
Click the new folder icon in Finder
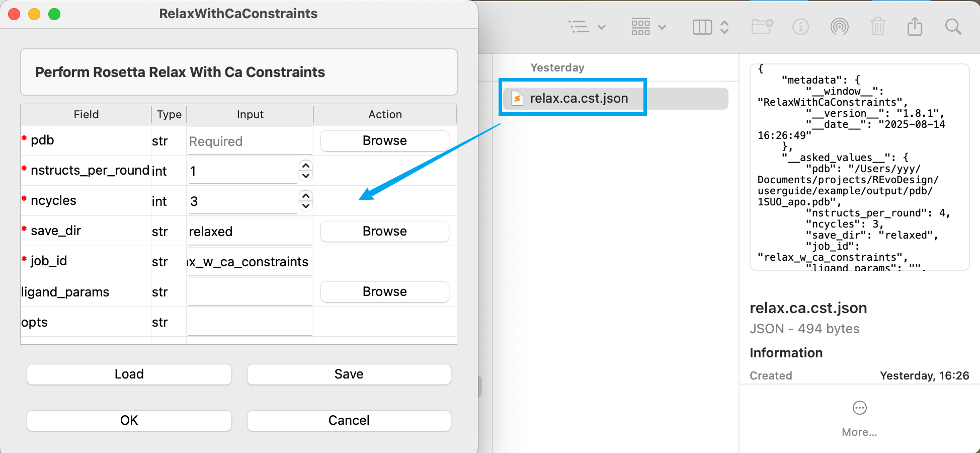pyautogui.click(x=762, y=27)
